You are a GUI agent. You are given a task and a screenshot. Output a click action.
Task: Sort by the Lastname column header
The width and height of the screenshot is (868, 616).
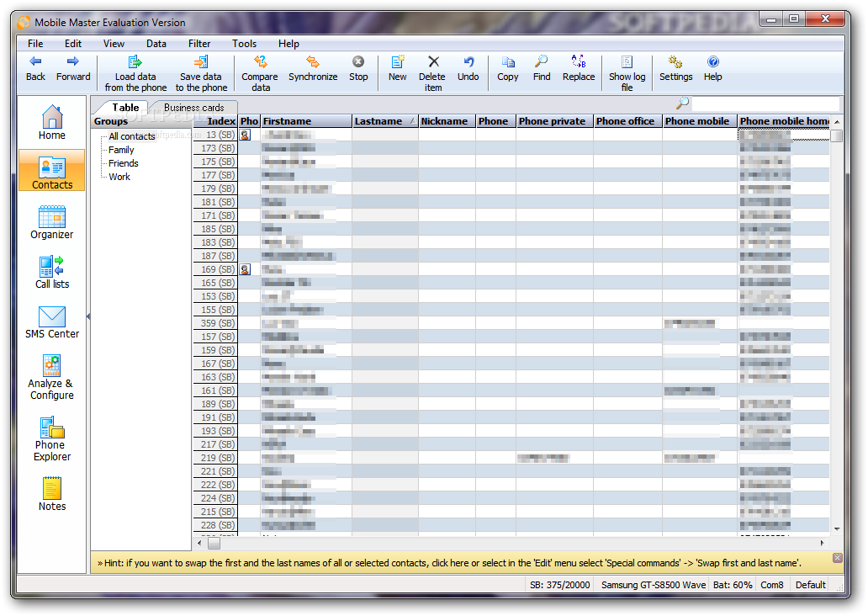[x=384, y=121]
